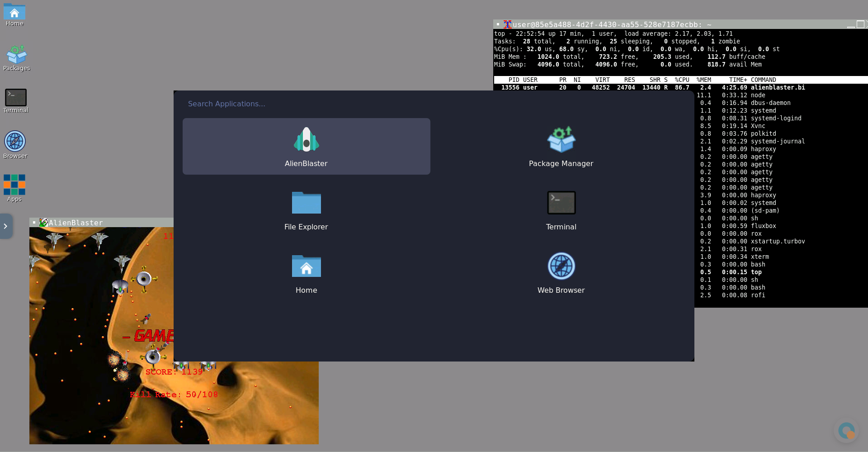Click the AlienBlaster window title bar
The image size is (868, 452).
[x=113, y=223]
